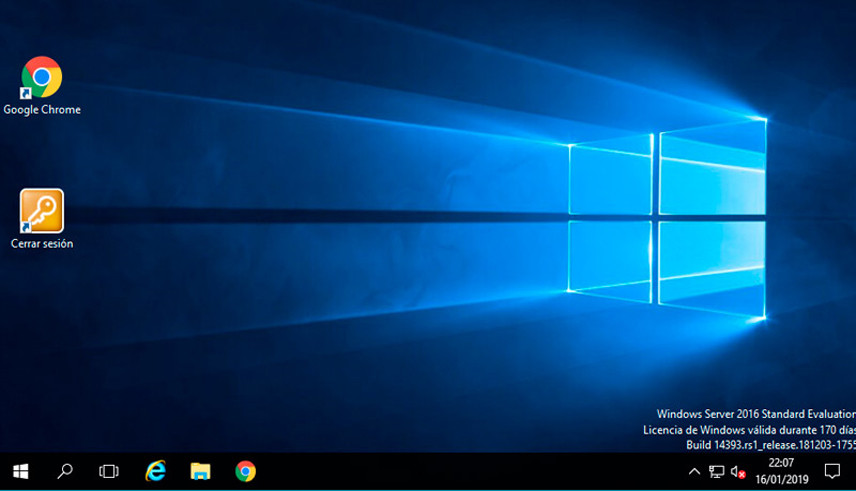Click the date 16/01/2019 in the taskbar

click(x=780, y=480)
